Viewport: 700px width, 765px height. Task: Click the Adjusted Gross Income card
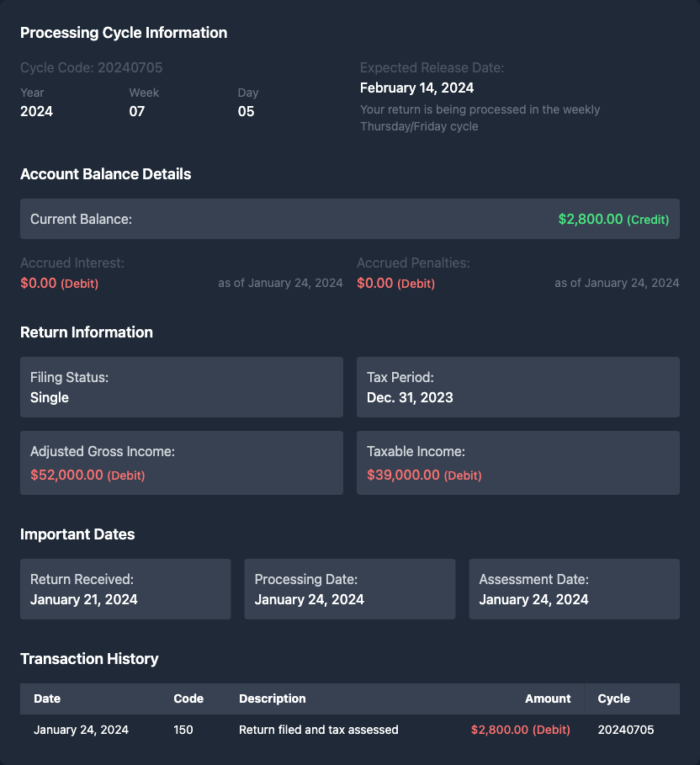click(x=181, y=463)
